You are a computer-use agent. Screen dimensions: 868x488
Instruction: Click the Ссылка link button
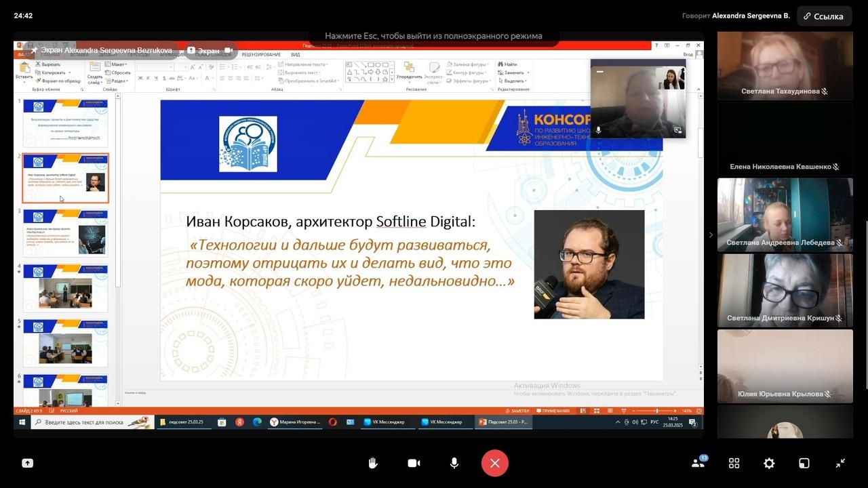click(824, 16)
